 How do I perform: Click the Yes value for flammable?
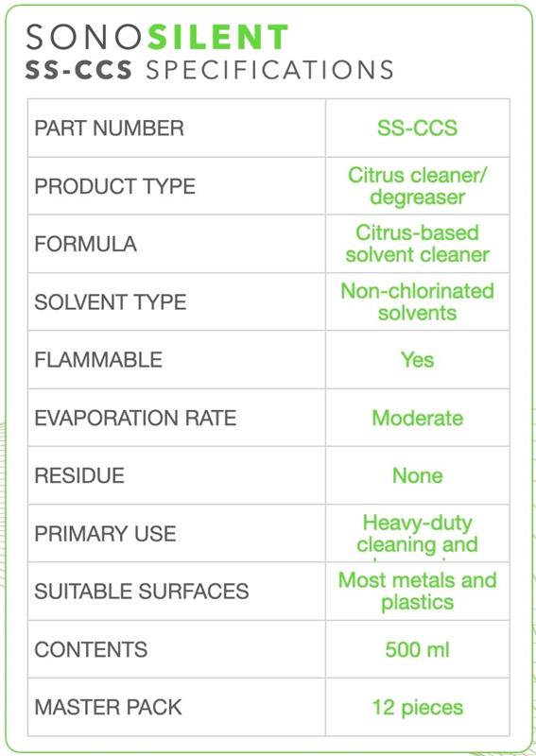tap(417, 360)
